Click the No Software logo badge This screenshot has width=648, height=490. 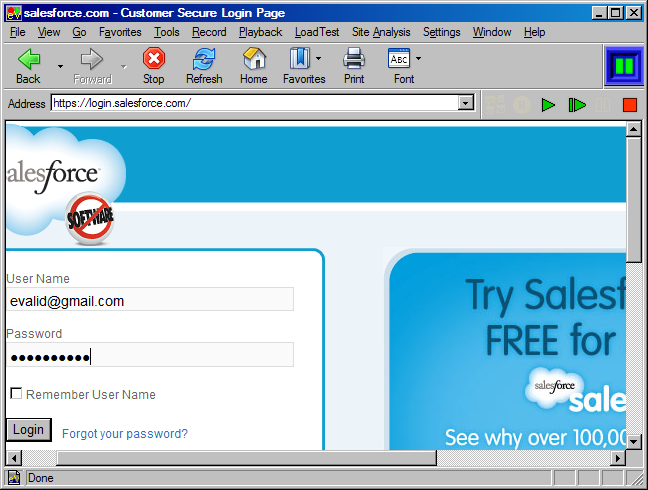point(90,218)
